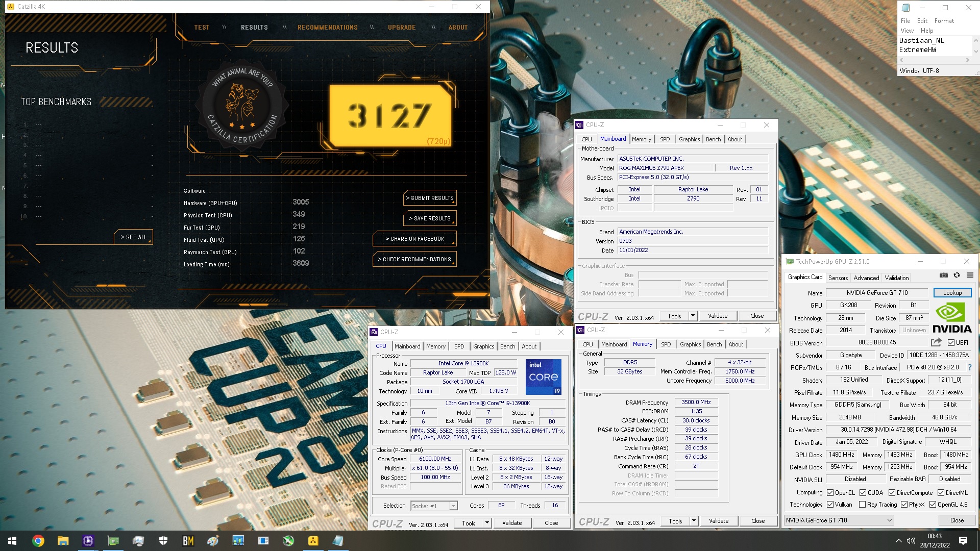The image size is (980, 551).
Task: Open the GPU-Z hamburger menu
Action: pos(970,275)
